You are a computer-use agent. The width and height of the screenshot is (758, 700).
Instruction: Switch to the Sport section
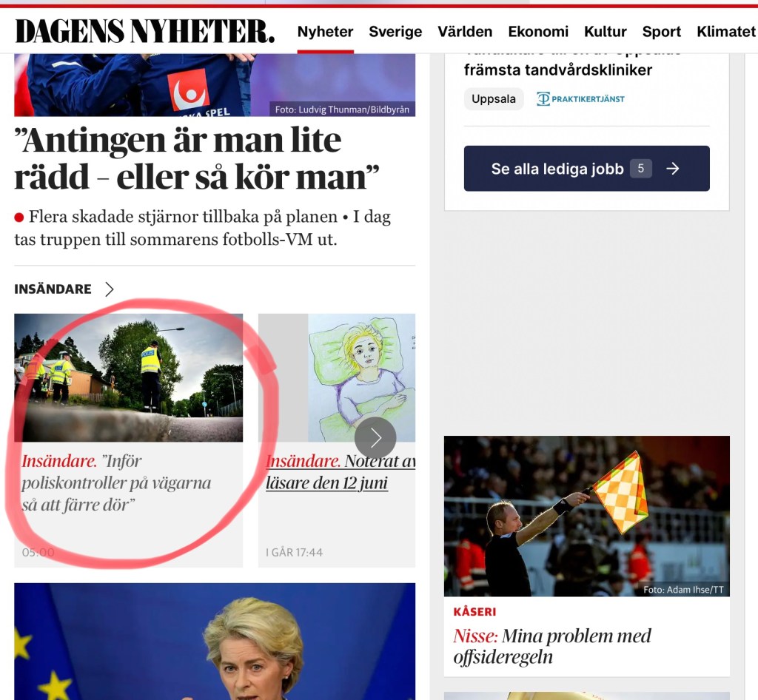[x=661, y=32]
